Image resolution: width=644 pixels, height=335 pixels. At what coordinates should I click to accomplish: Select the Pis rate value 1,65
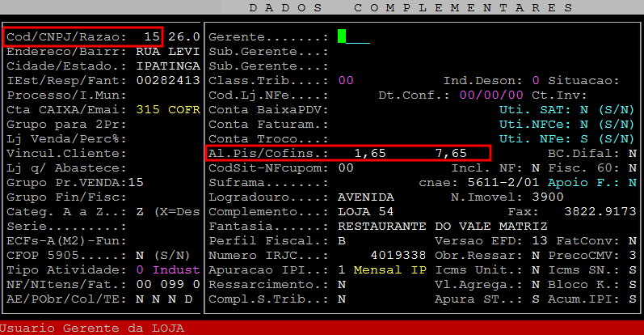[x=370, y=153]
